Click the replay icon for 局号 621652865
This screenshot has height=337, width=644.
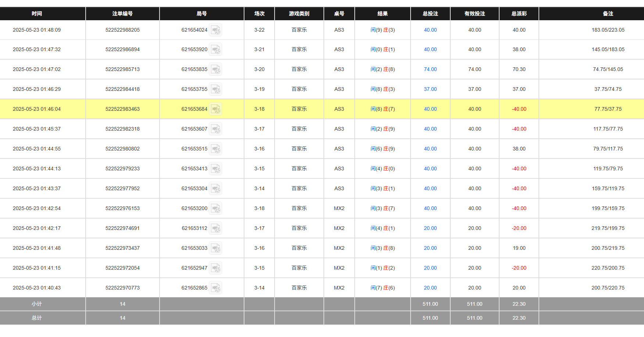pos(216,288)
